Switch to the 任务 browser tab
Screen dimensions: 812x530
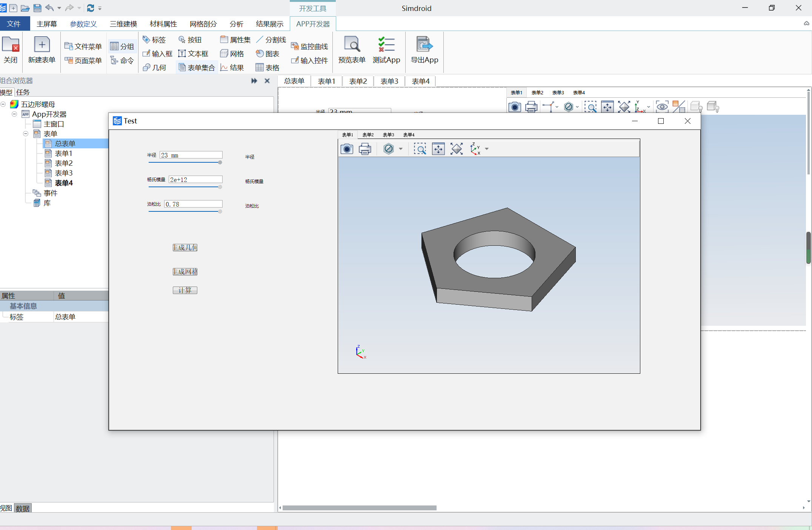(x=23, y=92)
